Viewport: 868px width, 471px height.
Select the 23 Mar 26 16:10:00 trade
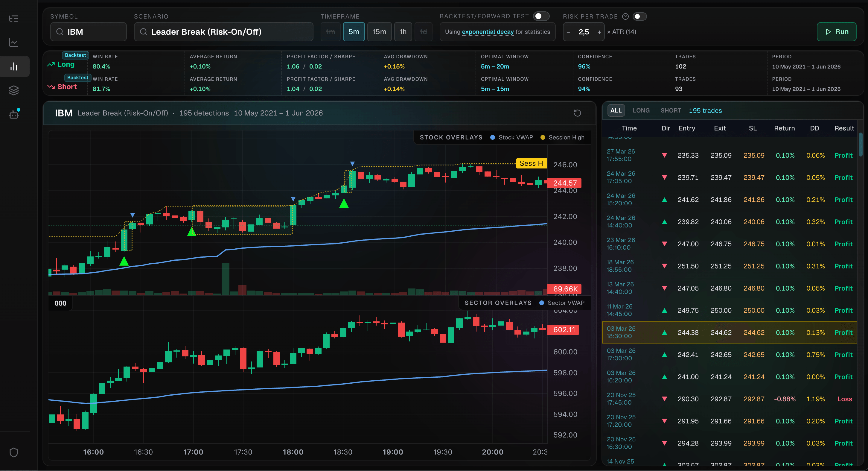tap(729, 244)
